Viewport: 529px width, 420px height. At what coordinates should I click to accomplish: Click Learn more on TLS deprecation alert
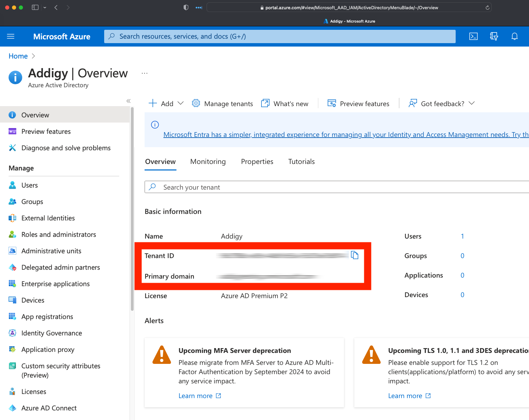click(x=409, y=396)
